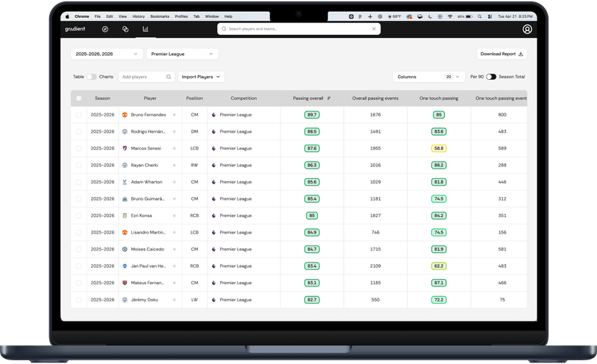This screenshot has width=597, height=364.
Task: Select the Ezri Konsa row checkbox
Action: coord(79,216)
